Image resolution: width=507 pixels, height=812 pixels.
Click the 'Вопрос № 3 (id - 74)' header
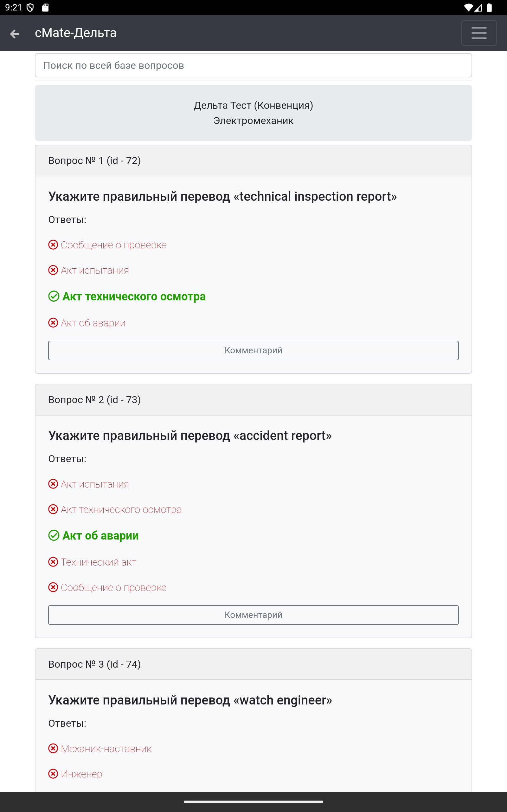(94, 664)
